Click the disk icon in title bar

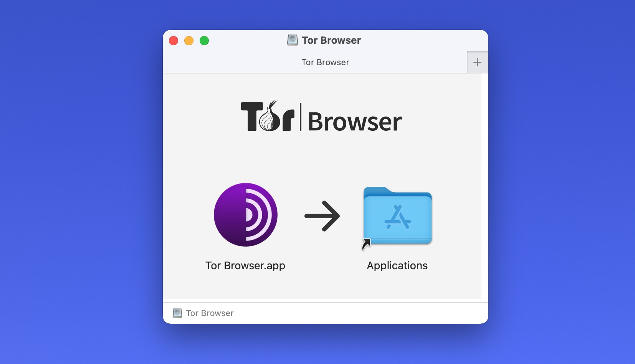coord(293,40)
